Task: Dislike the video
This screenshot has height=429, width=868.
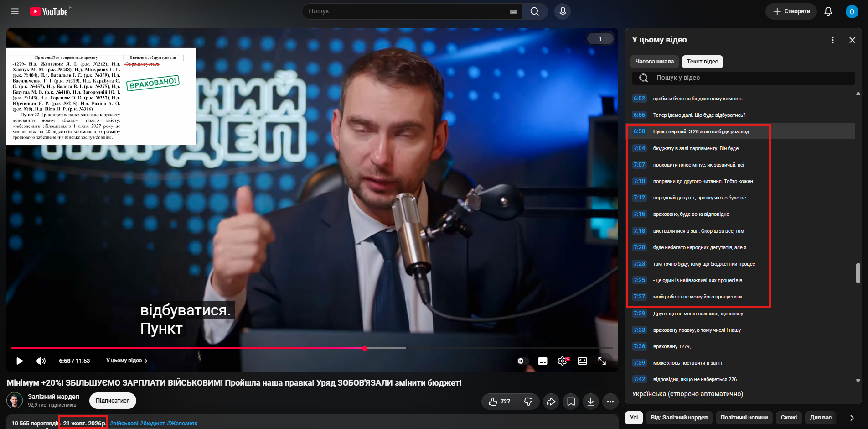Action: 528,402
